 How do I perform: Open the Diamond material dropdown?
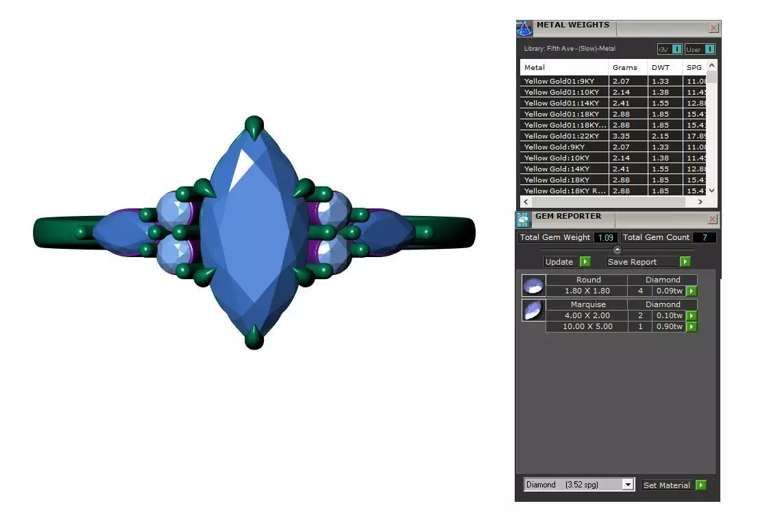(x=628, y=485)
